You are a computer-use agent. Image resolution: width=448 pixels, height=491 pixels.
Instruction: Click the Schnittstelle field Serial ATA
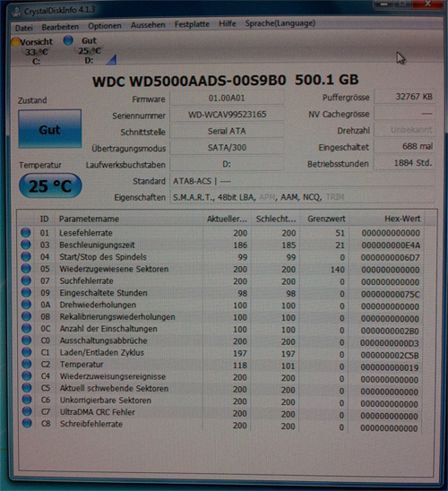pos(227,131)
